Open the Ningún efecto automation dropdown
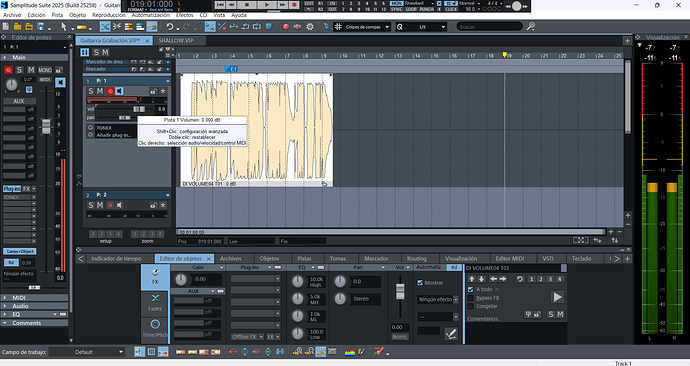 [438, 300]
